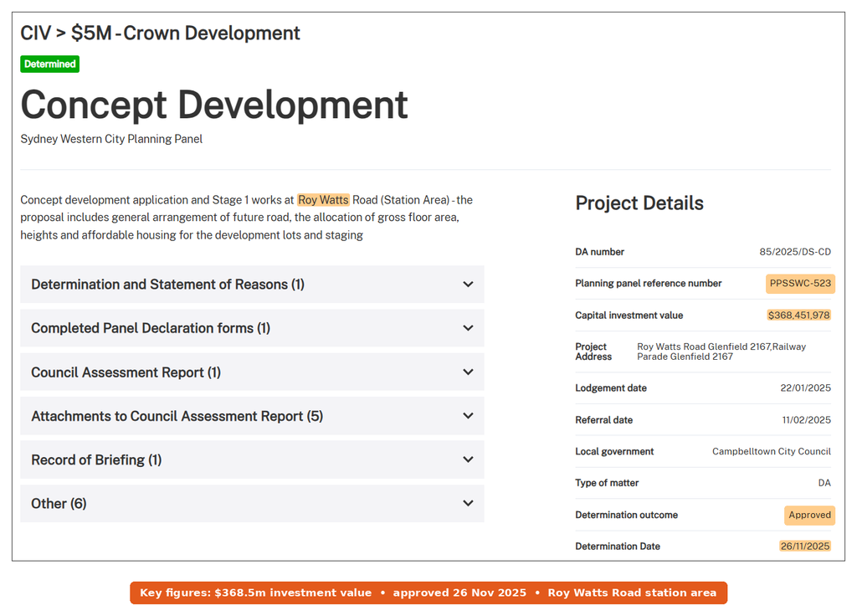The image size is (857, 616).
Task: Click the Type of matter label
Action: coord(607,483)
